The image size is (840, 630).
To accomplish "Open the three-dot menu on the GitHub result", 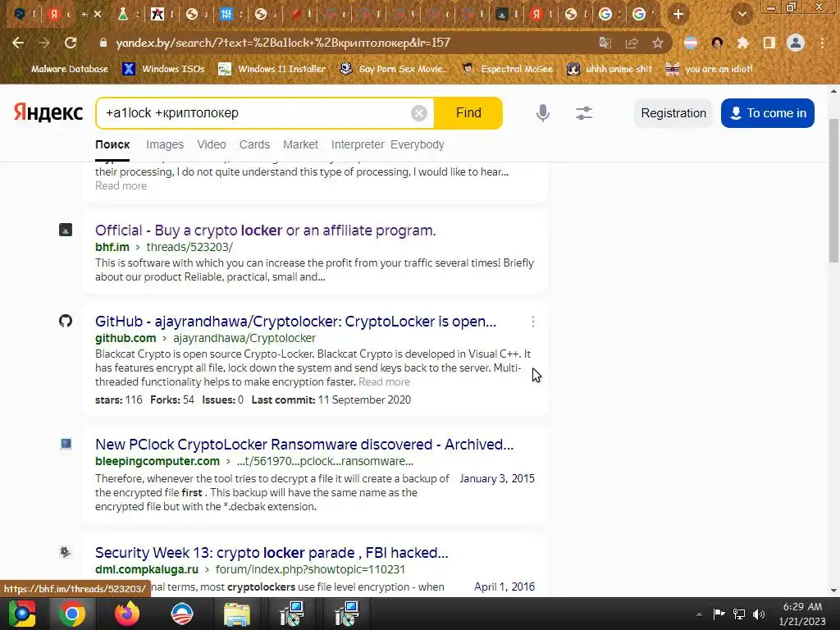I will tap(533, 322).
